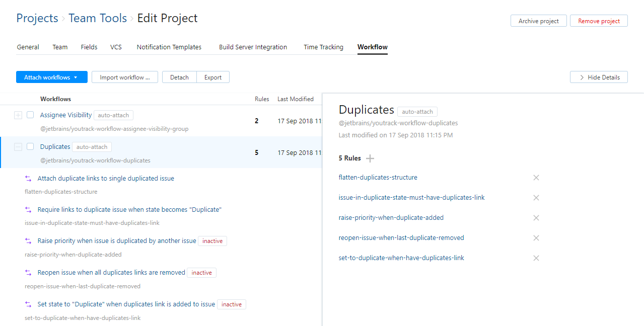
Task: Hide the details panel
Action: click(x=599, y=77)
